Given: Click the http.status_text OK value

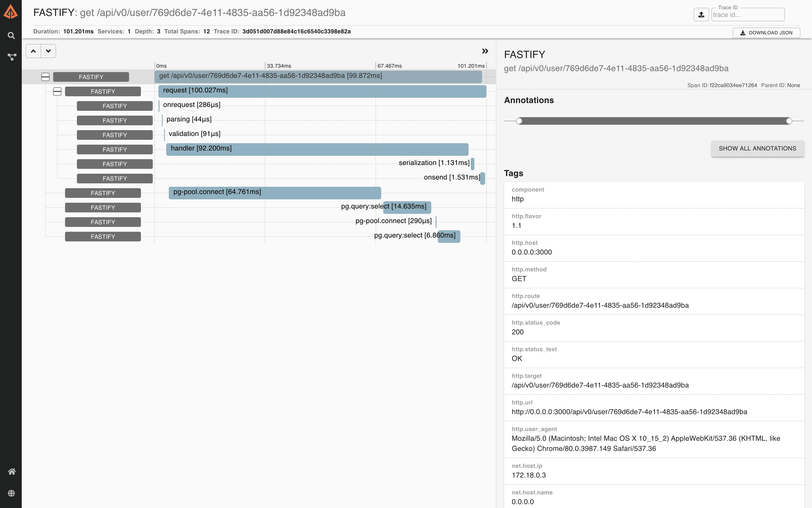Looking at the screenshot, I should (x=517, y=359).
